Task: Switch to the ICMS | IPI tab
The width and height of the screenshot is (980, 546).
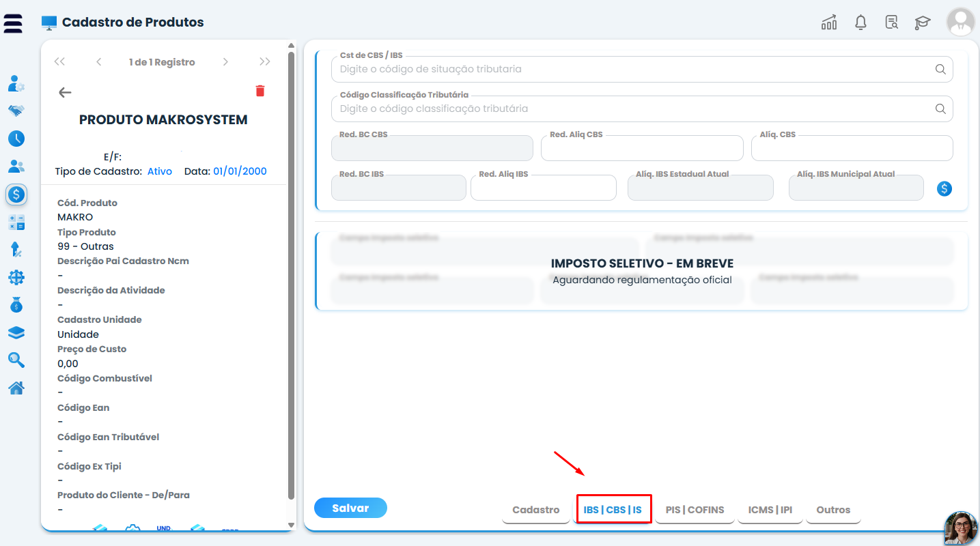Action: tap(770, 510)
